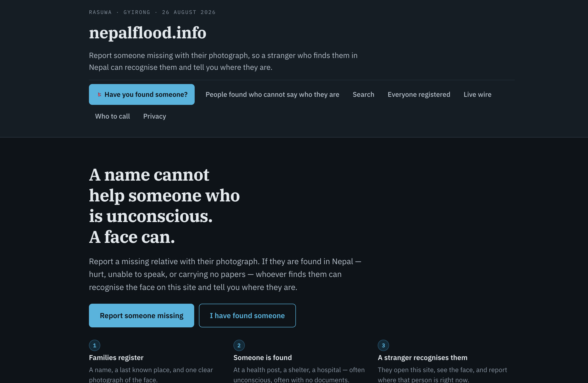The height and width of the screenshot is (383, 588).
Task: Open the 'Who to call' page
Action: (x=112, y=116)
